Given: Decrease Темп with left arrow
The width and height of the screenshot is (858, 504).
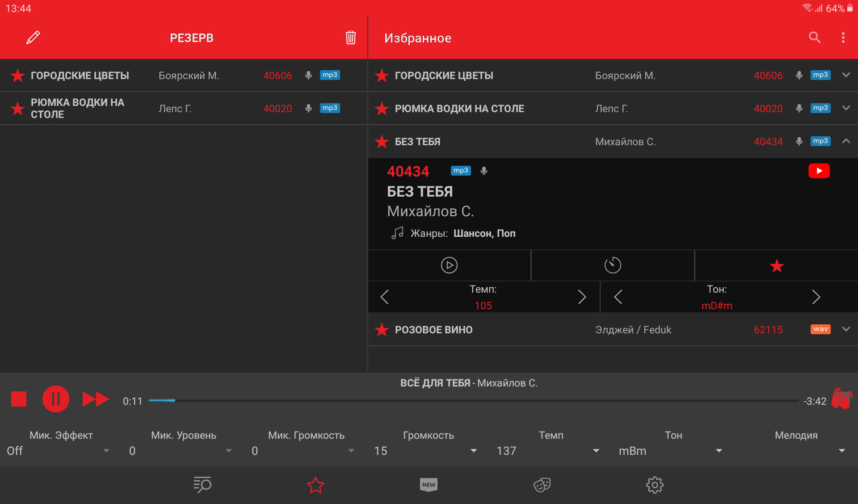Looking at the screenshot, I should 384,297.
